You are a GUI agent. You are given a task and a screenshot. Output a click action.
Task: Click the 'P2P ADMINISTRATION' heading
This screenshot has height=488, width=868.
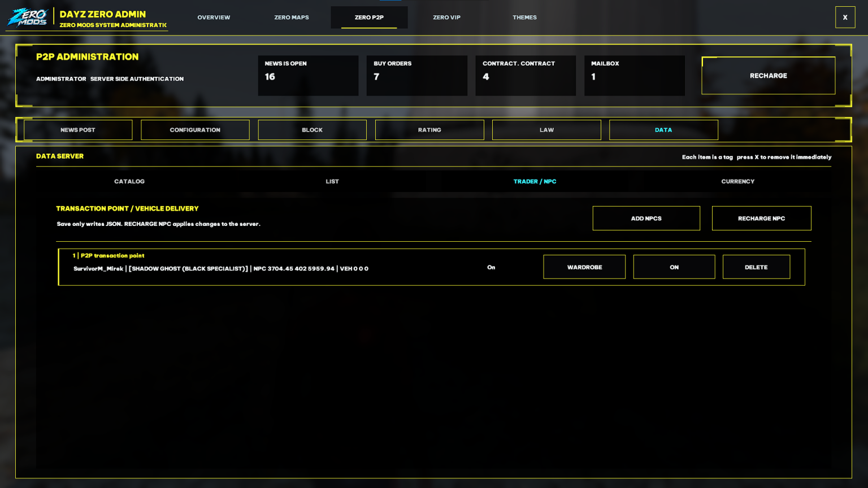(88, 56)
